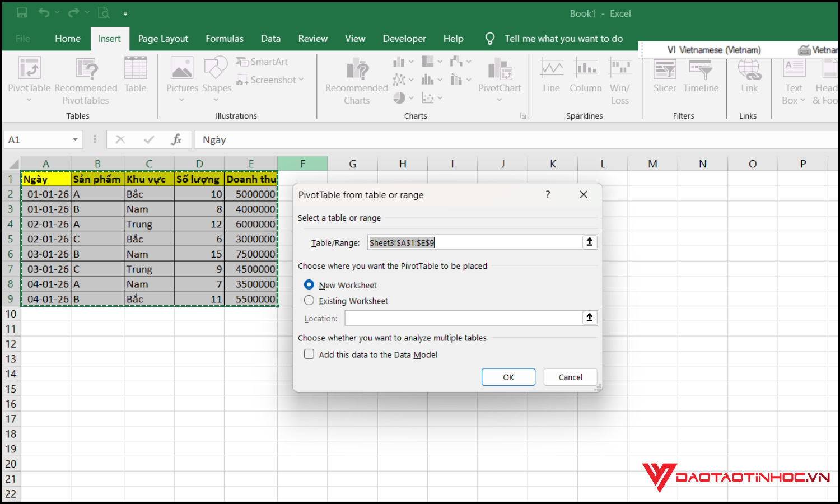Viewport: 840px width, 504px height.
Task: Insert SmartArt graphic
Action: tap(262, 61)
